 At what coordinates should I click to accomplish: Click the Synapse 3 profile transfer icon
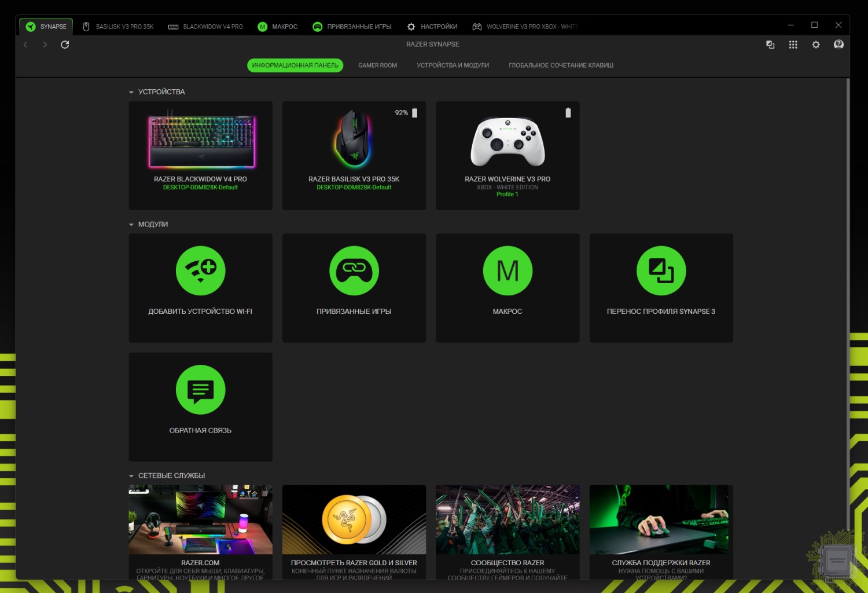661,271
